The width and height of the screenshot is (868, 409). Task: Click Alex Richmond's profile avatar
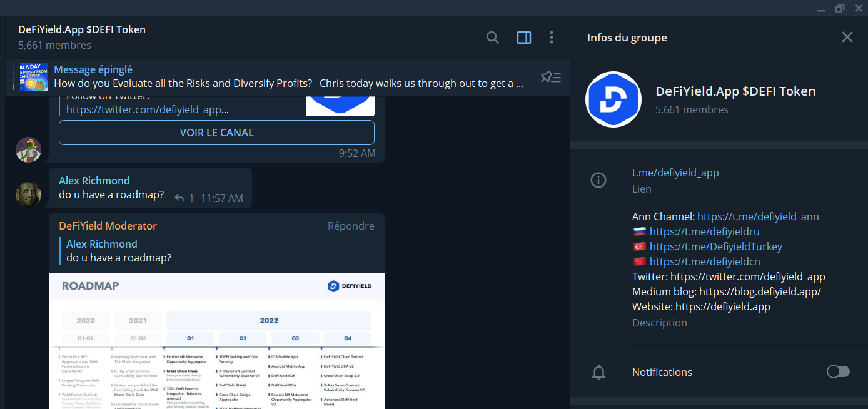(28, 194)
